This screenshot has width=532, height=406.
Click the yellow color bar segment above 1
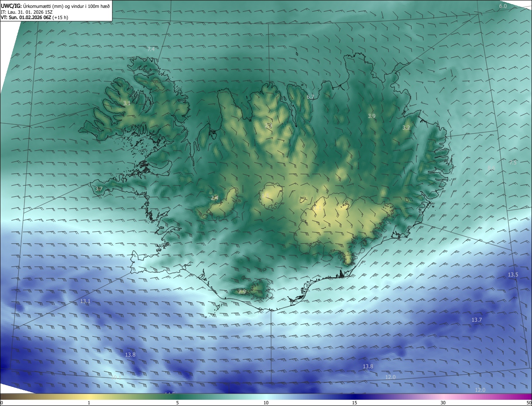(89, 396)
